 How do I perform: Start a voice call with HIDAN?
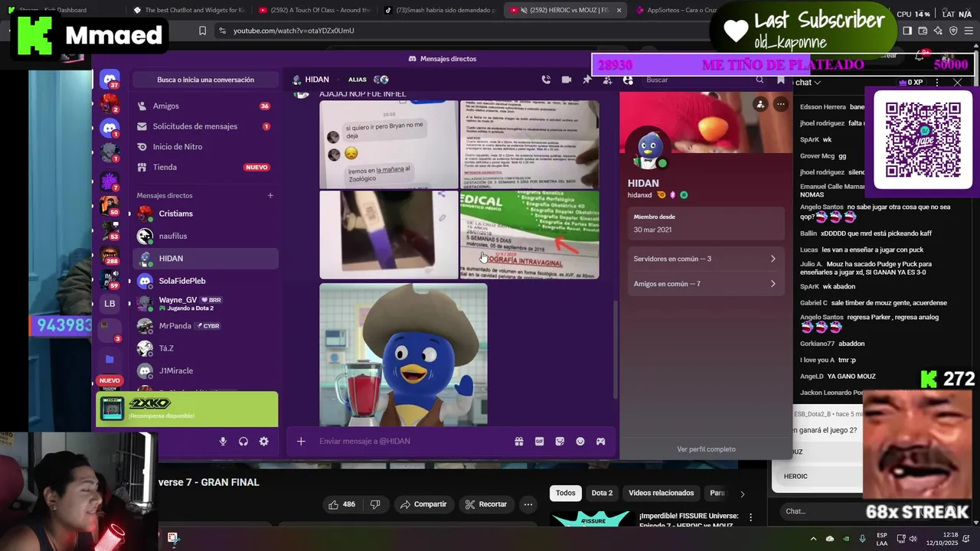(x=546, y=80)
